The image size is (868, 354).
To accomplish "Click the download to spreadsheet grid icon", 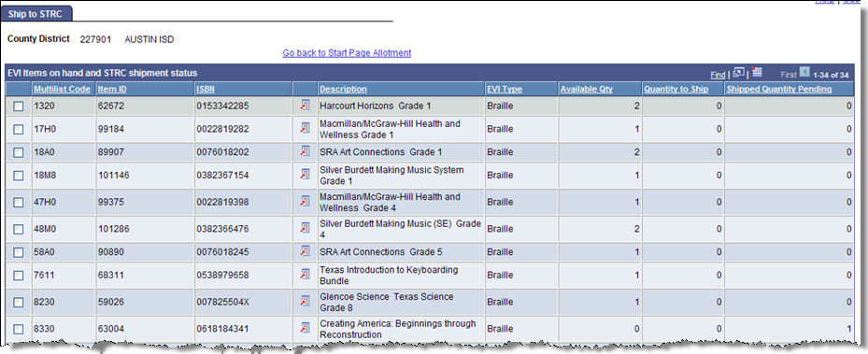I will click(758, 73).
